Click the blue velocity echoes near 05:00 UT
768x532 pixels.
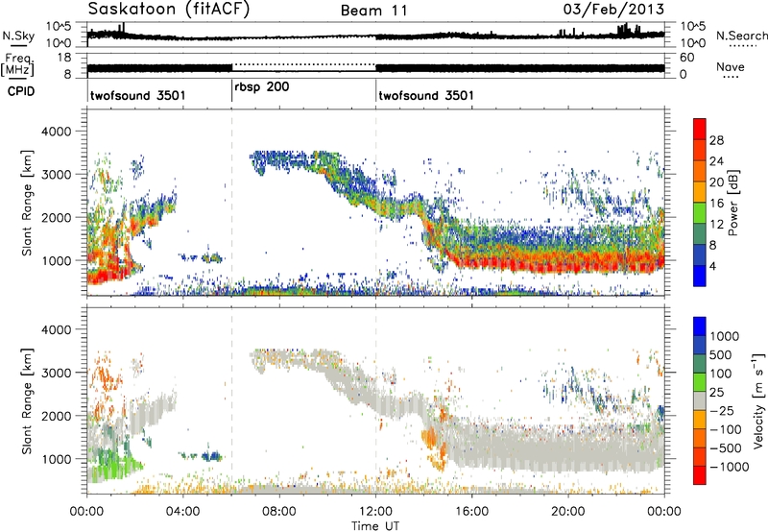click(x=211, y=456)
